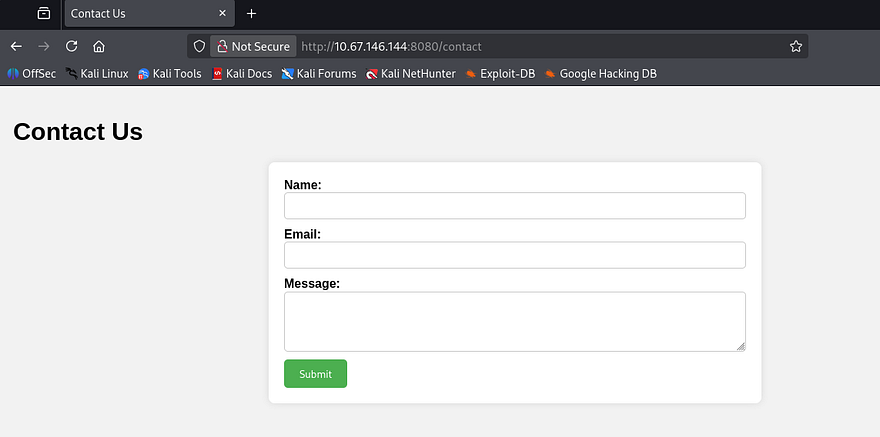Click the Name input field
This screenshot has width=880, height=437.
point(514,205)
